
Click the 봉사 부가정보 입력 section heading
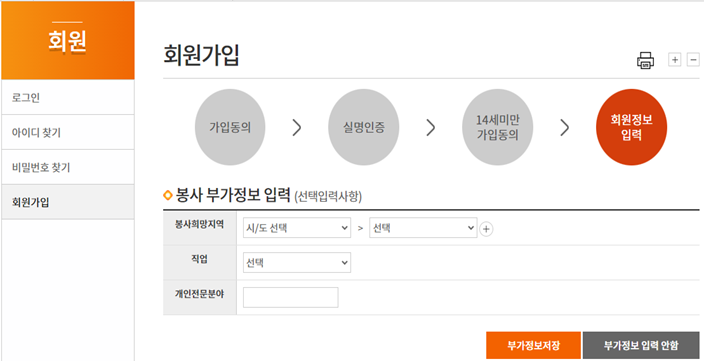pos(233,195)
